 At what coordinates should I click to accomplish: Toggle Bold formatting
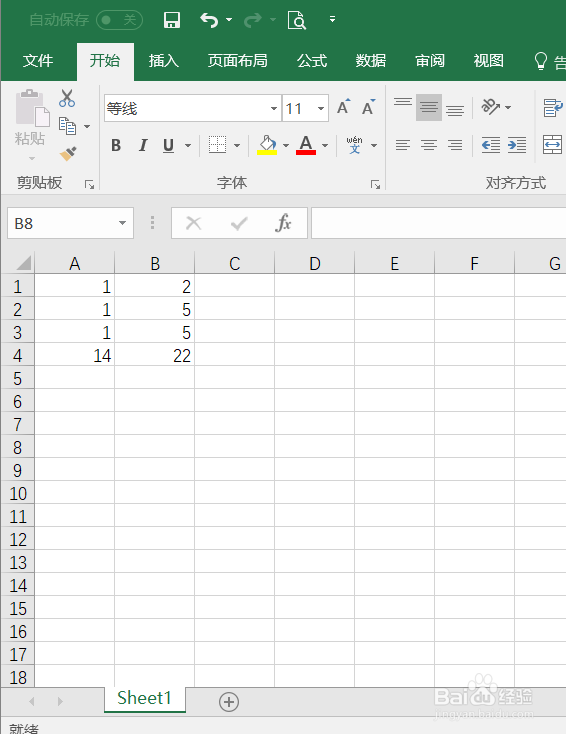pos(116,145)
